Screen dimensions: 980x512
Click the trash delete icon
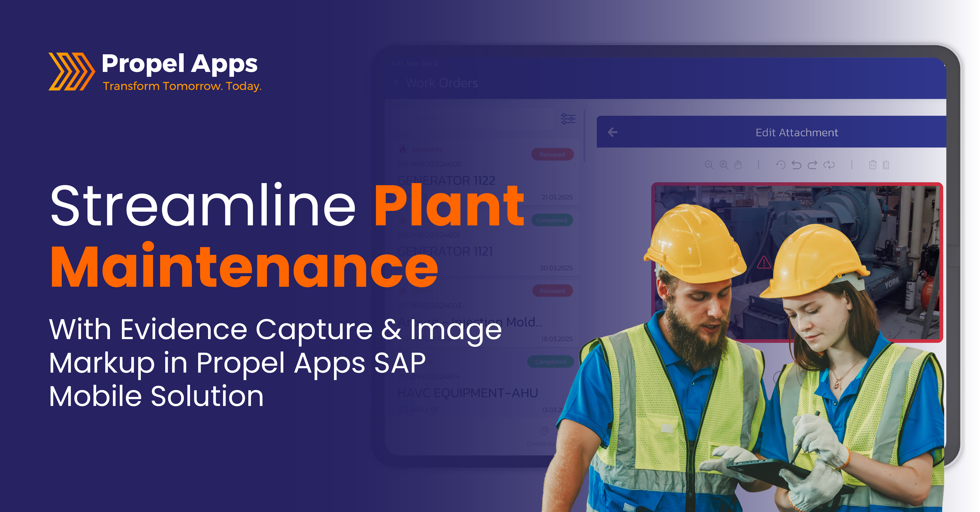click(x=873, y=165)
